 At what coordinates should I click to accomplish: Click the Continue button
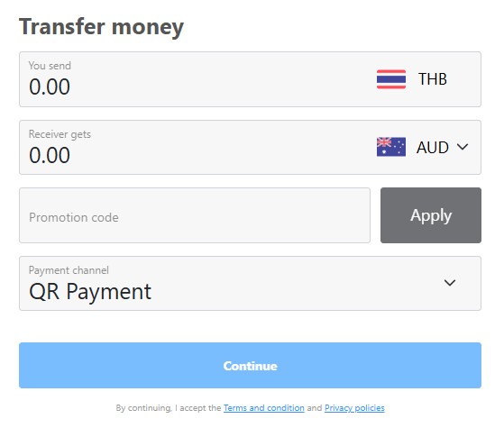pyautogui.click(x=250, y=365)
